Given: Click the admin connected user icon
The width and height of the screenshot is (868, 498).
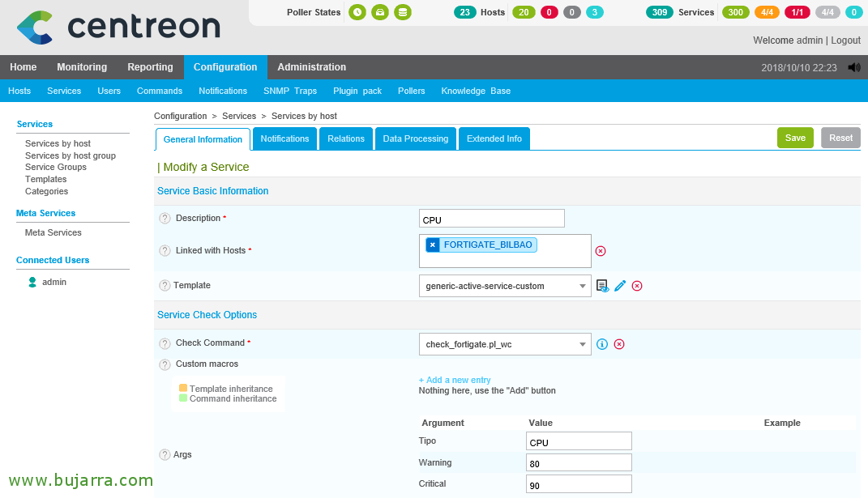Looking at the screenshot, I should click(x=32, y=282).
